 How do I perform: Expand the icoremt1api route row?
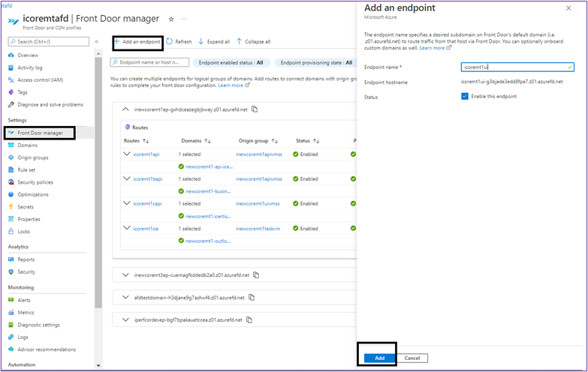pyautogui.click(x=126, y=154)
